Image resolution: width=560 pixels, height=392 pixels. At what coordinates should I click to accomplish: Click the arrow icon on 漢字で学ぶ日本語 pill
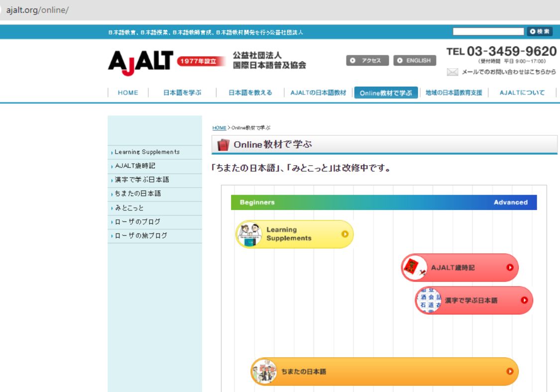524,300
